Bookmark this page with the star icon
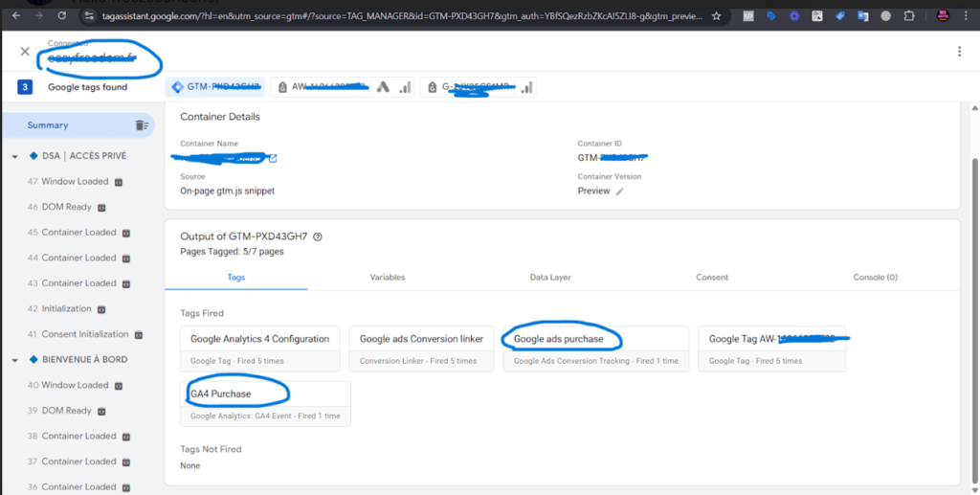980x495 pixels. [717, 16]
